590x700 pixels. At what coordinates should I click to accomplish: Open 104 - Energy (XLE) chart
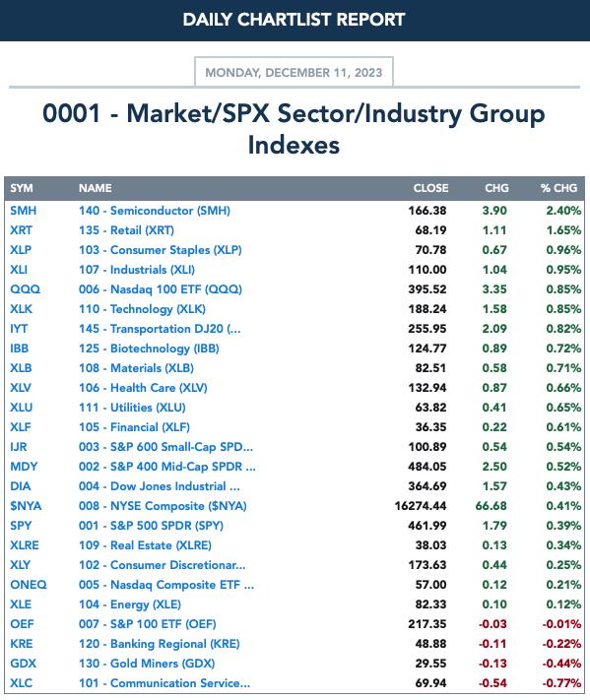[130, 605]
